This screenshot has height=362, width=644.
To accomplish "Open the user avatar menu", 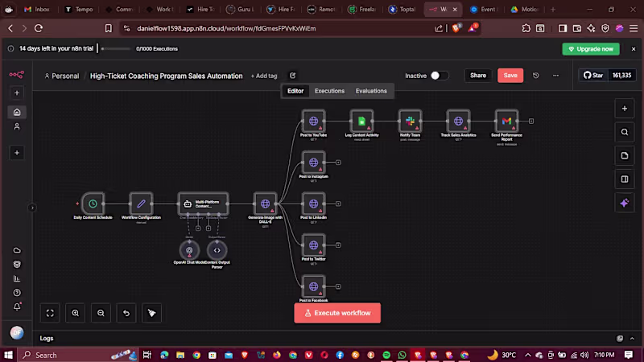I will (17, 333).
